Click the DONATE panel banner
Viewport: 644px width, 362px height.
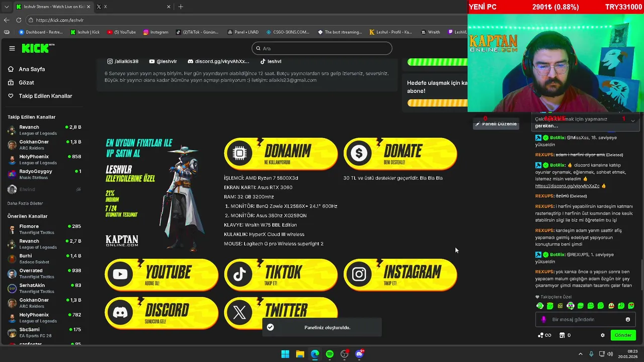(400, 153)
